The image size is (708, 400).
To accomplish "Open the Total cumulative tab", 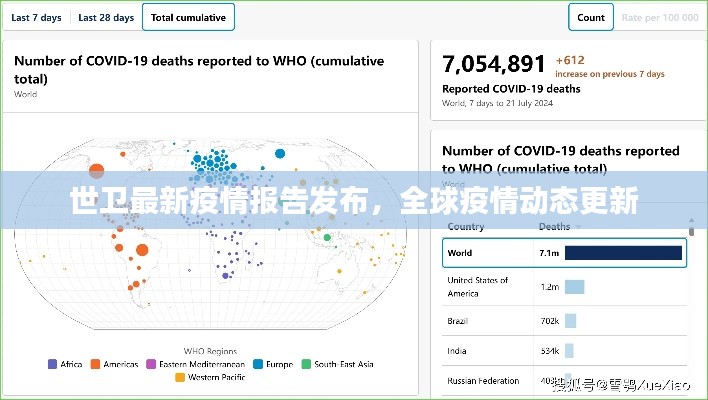I will point(189,17).
